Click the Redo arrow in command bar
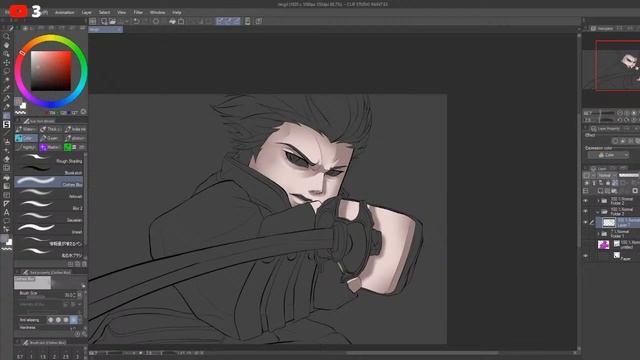Image resolution: width=640 pixels, height=360 pixels. 145,21
